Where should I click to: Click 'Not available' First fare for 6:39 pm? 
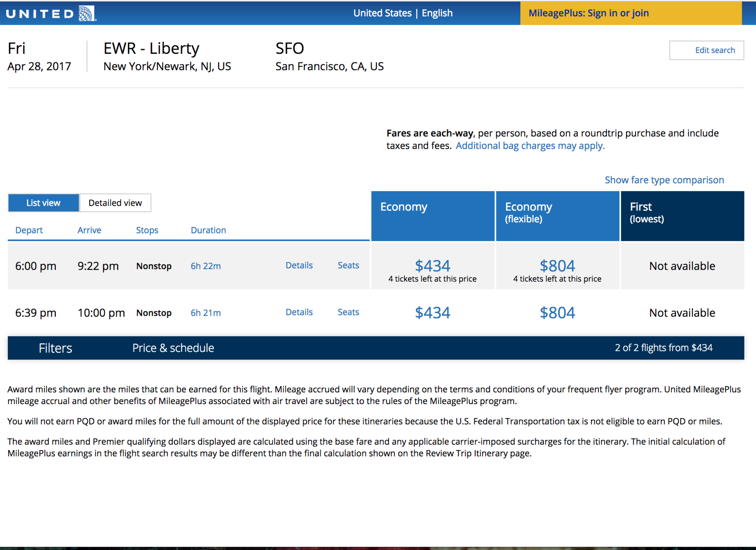click(x=682, y=313)
